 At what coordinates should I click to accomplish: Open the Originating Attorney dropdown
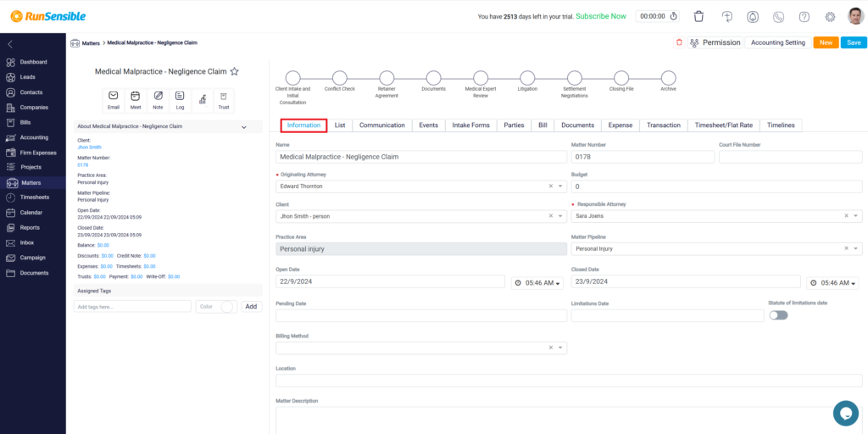coord(561,186)
